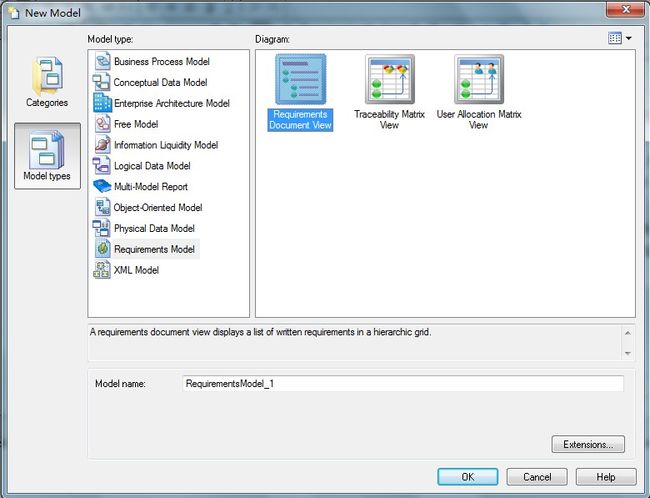The image size is (650, 498).
Task: Choose XML Model text label
Action: coord(136,270)
